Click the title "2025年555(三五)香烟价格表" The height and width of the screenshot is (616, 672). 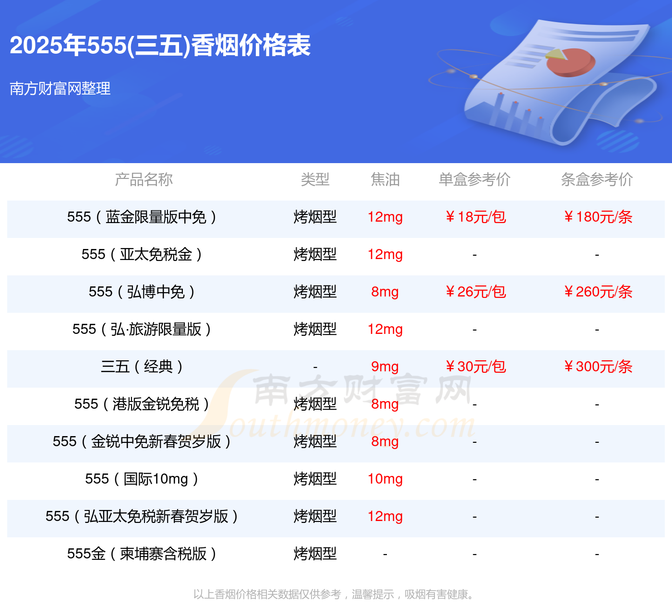click(x=160, y=46)
